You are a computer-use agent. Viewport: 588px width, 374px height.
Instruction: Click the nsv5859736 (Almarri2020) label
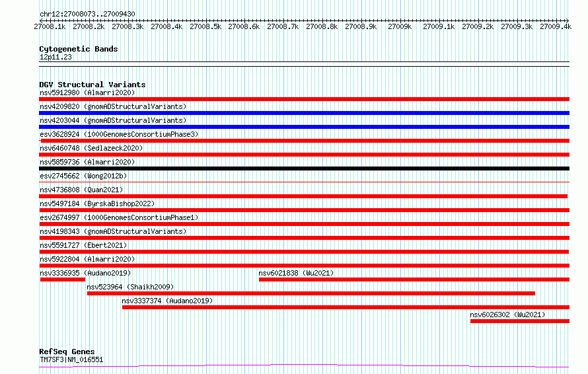(87, 162)
